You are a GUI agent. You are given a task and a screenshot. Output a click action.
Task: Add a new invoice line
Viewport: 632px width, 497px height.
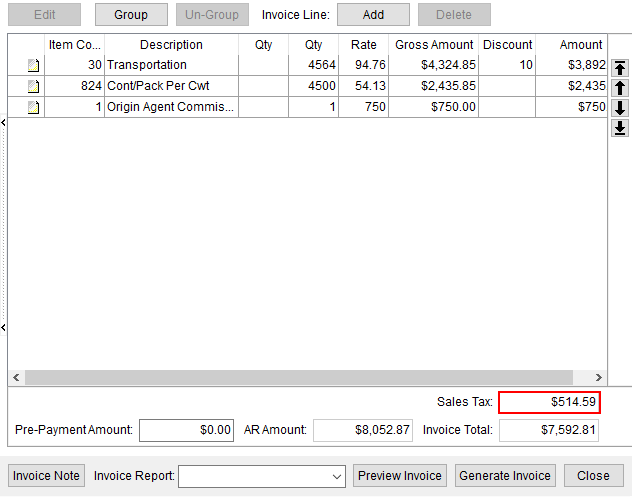373,15
